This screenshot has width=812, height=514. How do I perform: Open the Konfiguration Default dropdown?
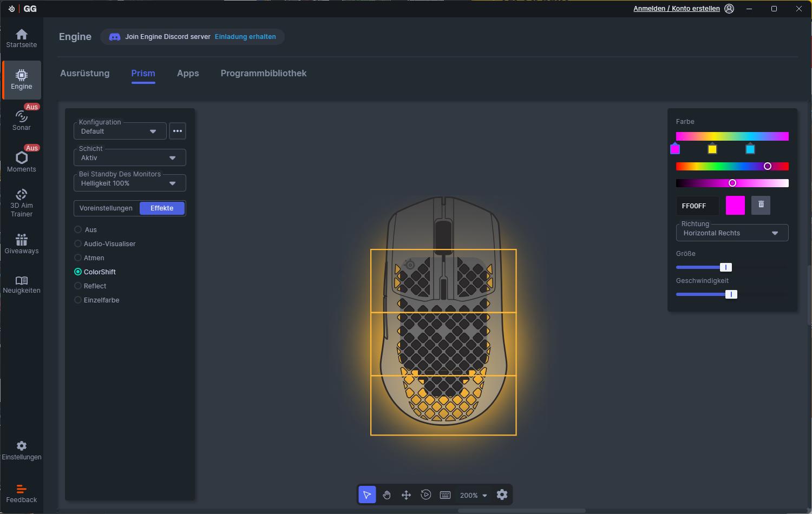[120, 131]
